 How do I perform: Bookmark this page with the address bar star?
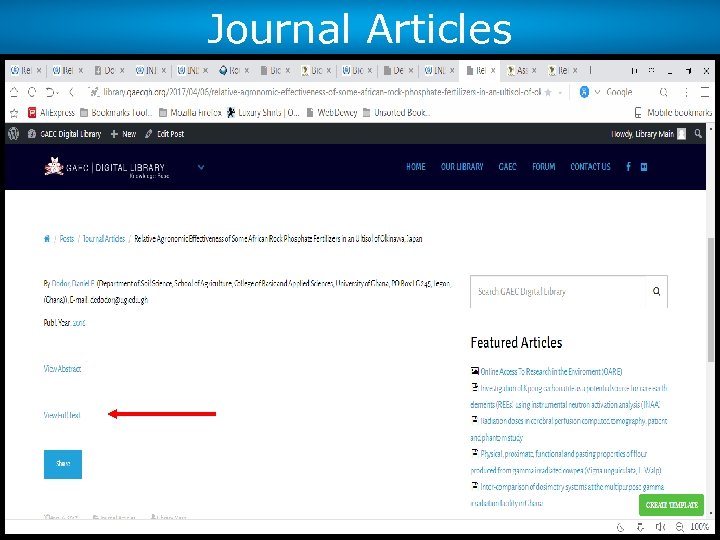click(548, 92)
